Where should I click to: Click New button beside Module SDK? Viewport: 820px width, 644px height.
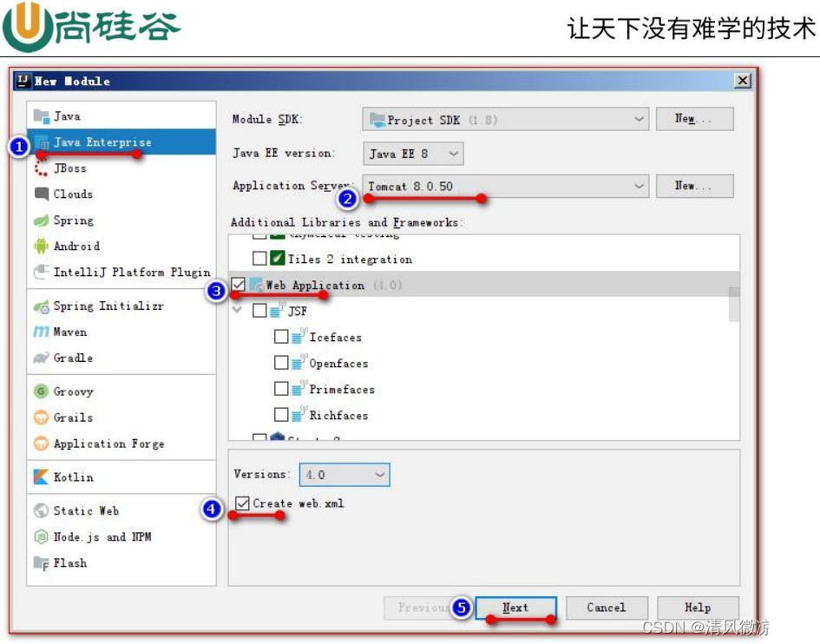tap(694, 119)
